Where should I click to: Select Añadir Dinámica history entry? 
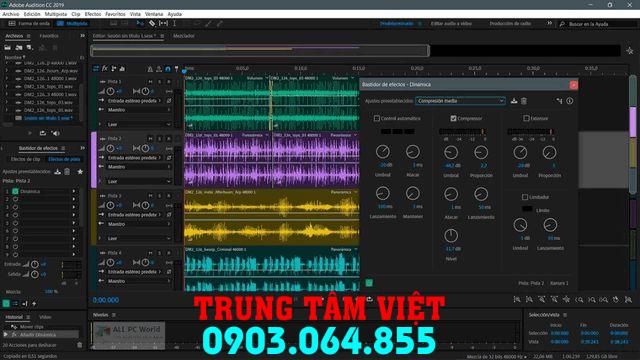tap(41, 335)
